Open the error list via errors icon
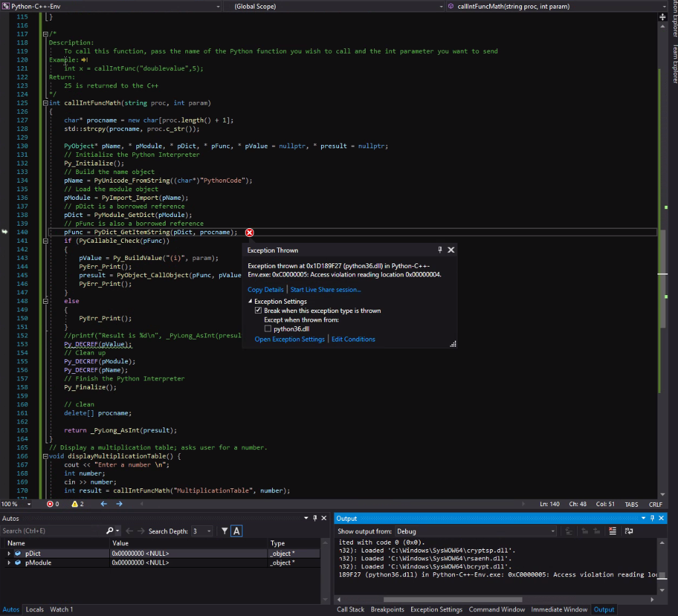The image size is (678, 616). (50, 504)
